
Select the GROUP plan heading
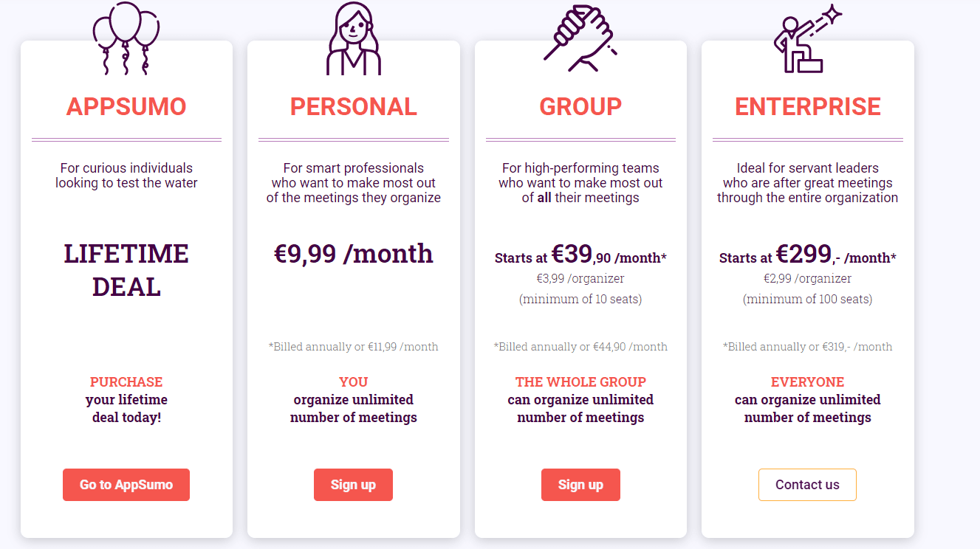(x=580, y=106)
